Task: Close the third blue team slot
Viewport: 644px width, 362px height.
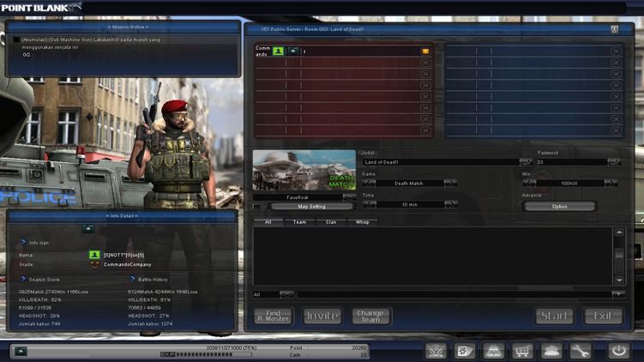Action: pyautogui.click(x=616, y=74)
